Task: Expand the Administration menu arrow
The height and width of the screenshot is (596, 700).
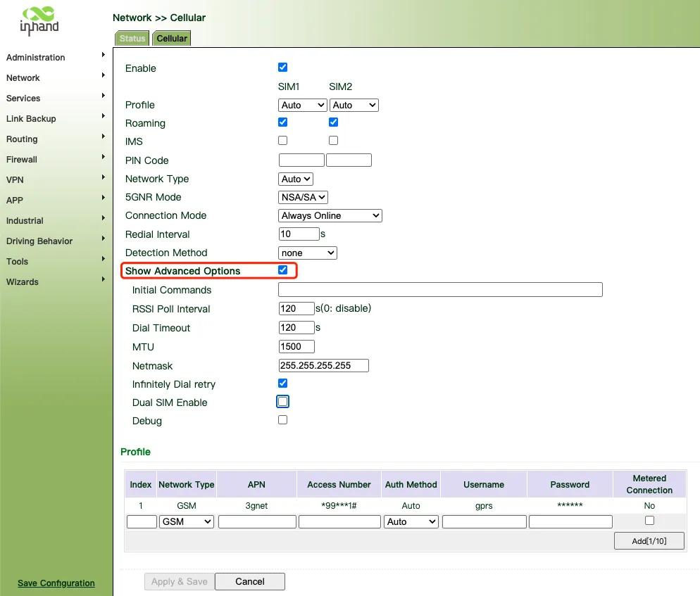Action: click(103, 55)
